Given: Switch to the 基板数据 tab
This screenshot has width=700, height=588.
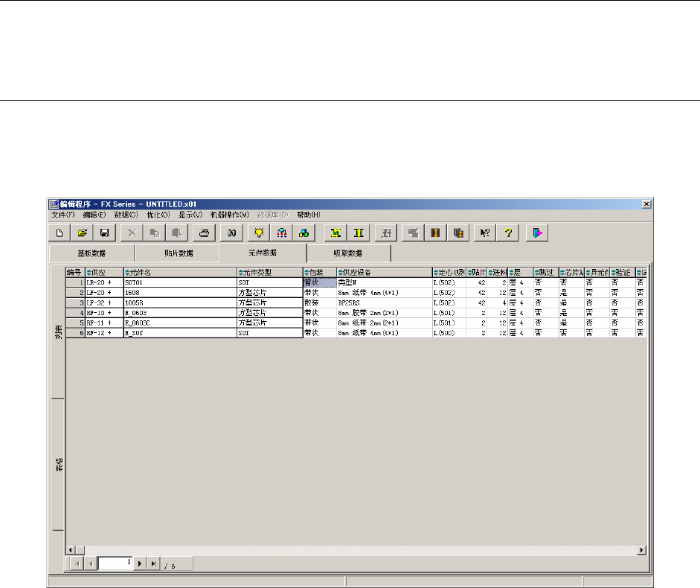Looking at the screenshot, I should tap(91, 253).
